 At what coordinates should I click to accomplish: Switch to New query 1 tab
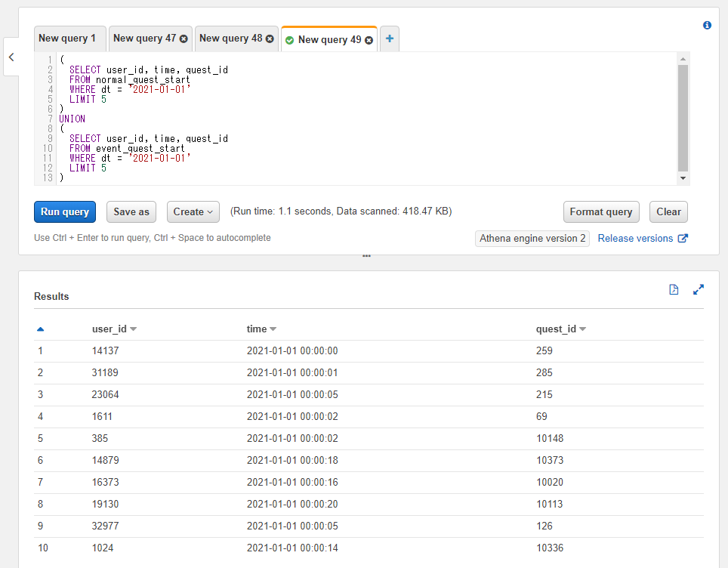(x=69, y=39)
